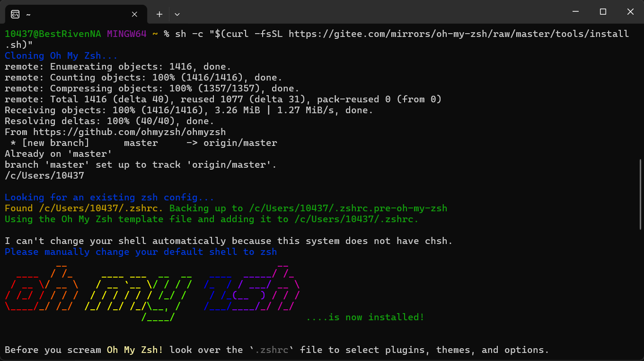Click 'Looking for an existing zsh config...' text
Image resolution: width=644 pixels, height=361 pixels.
click(x=109, y=197)
